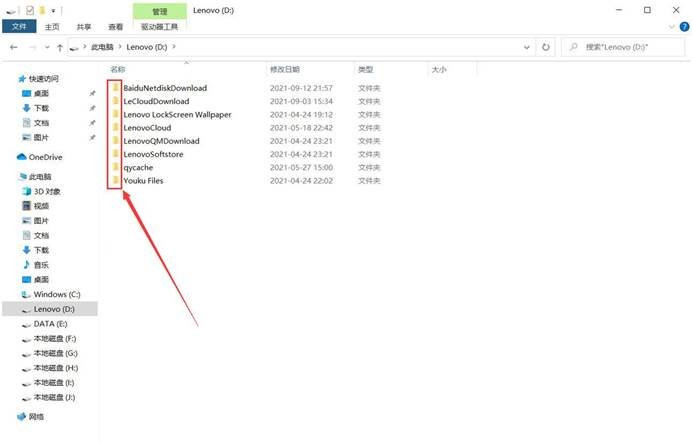Image resolution: width=692 pixels, height=443 pixels.
Task: Expand the recent locations dropdown arrow
Action: pos(47,47)
